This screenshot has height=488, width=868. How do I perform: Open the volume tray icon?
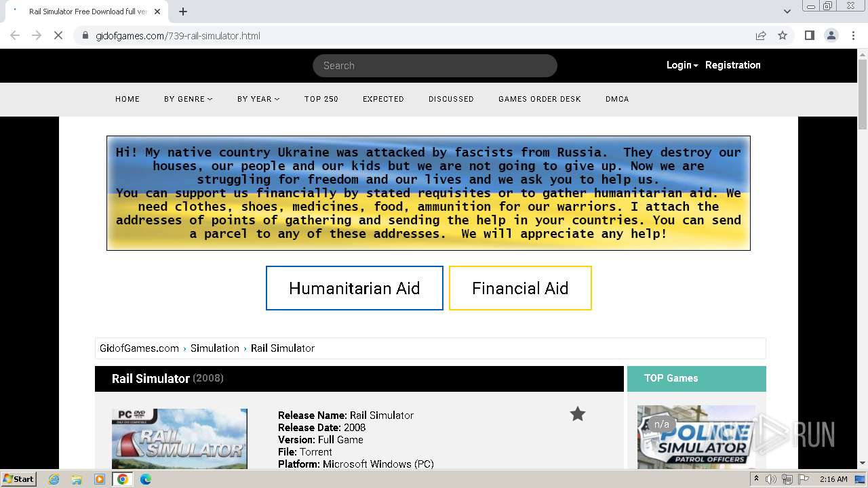coord(771,479)
